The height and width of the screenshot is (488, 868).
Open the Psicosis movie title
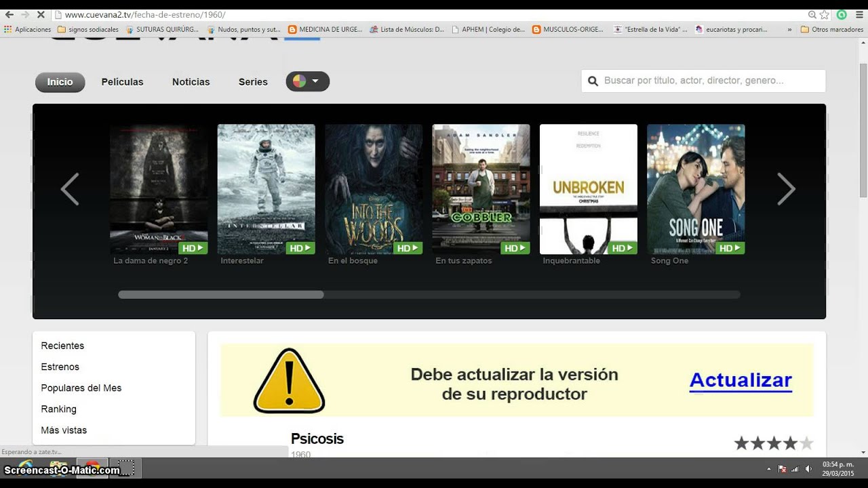pos(317,439)
